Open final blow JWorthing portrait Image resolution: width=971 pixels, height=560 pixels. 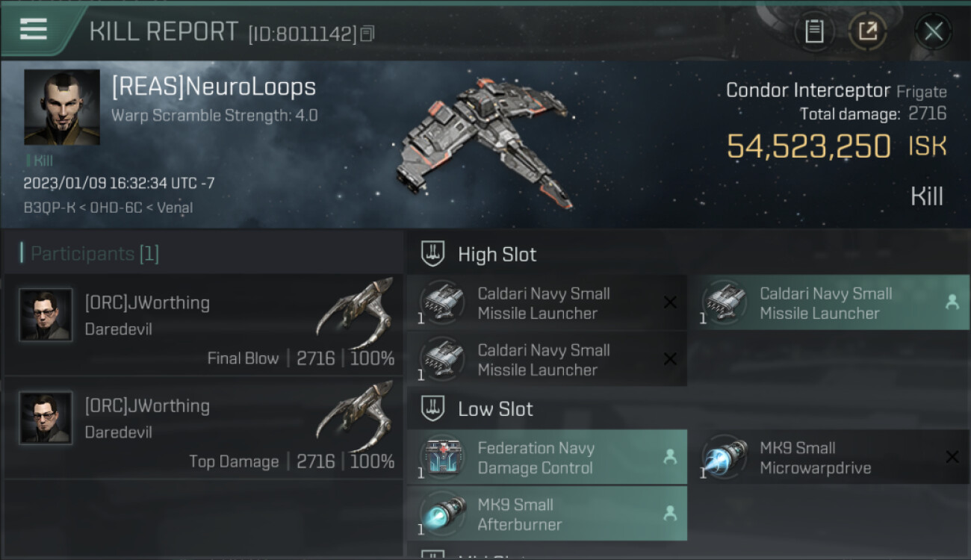click(x=46, y=315)
